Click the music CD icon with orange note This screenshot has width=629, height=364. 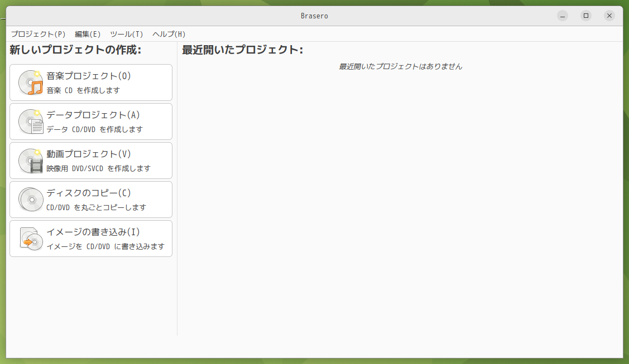click(x=31, y=82)
